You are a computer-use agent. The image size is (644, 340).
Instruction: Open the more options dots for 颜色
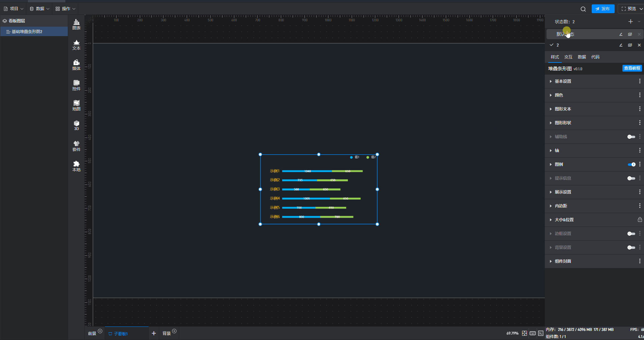[x=640, y=95]
